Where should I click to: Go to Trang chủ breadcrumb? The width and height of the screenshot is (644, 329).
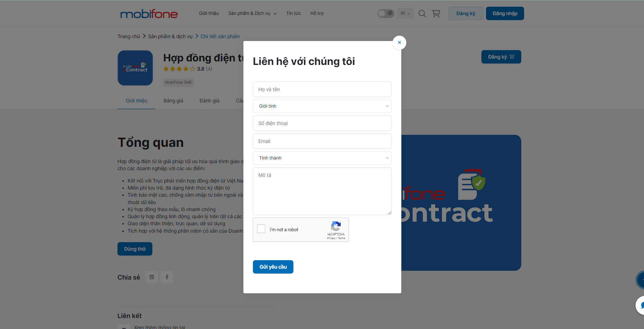tap(129, 36)
